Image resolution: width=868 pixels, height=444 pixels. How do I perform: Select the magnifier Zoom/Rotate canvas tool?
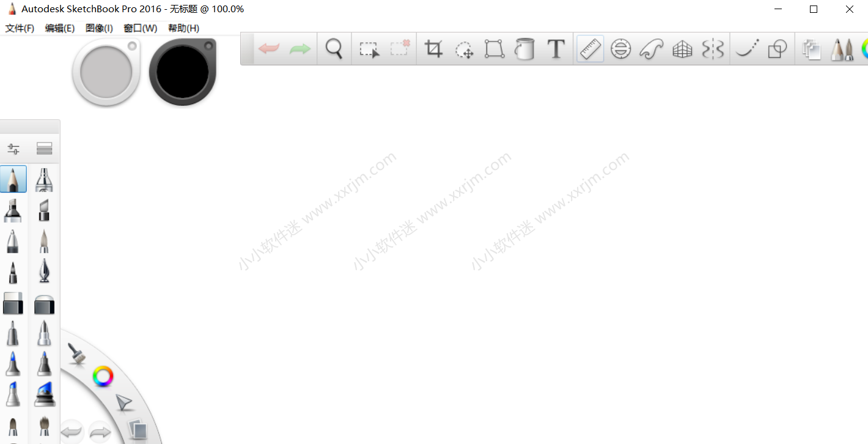[x=334, y=49]
